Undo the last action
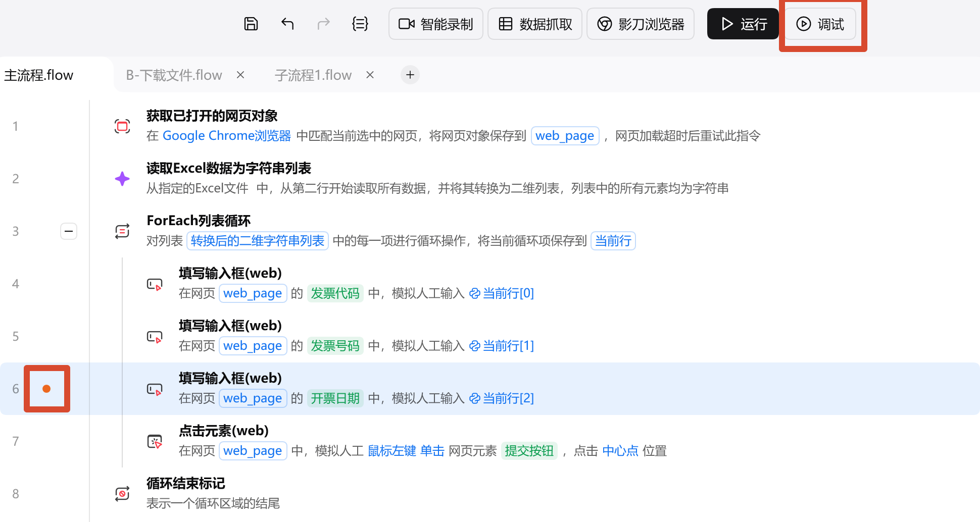This screenshot has width=980, height=522. coord(287,24)
